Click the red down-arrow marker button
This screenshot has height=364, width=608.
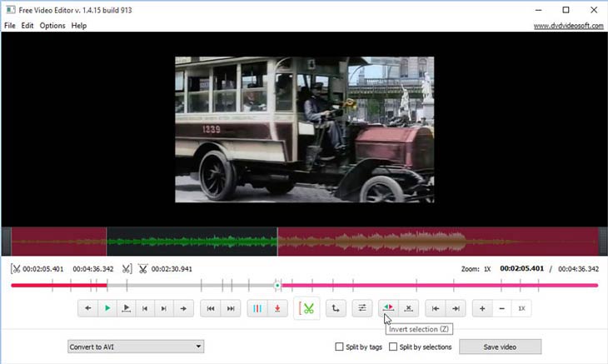[277, 308]
